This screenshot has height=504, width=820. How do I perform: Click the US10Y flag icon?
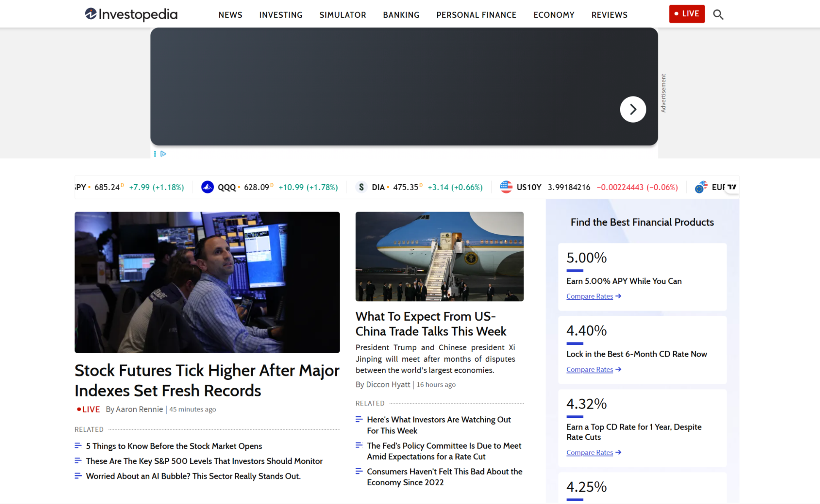(x=506, y=187)
